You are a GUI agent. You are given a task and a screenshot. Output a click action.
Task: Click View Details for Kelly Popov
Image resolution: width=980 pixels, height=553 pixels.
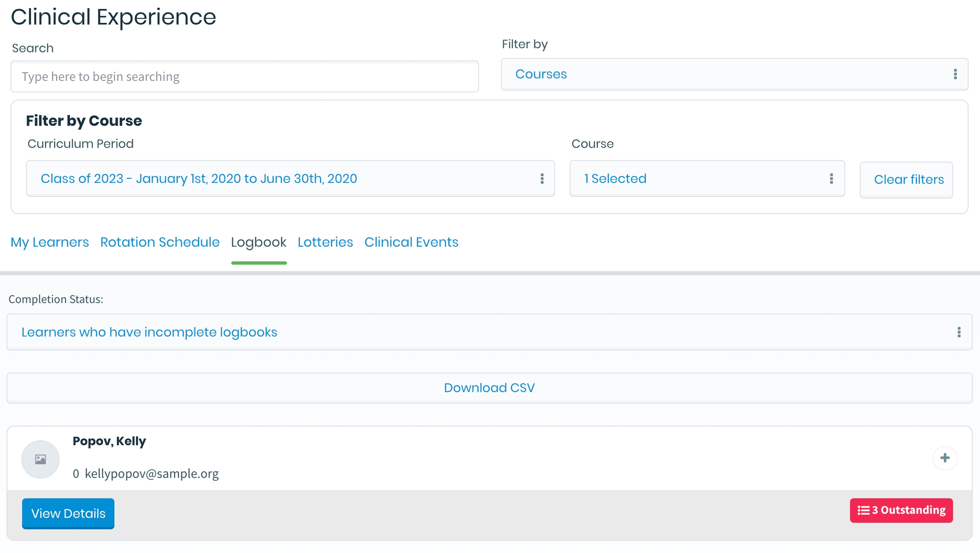68,513
